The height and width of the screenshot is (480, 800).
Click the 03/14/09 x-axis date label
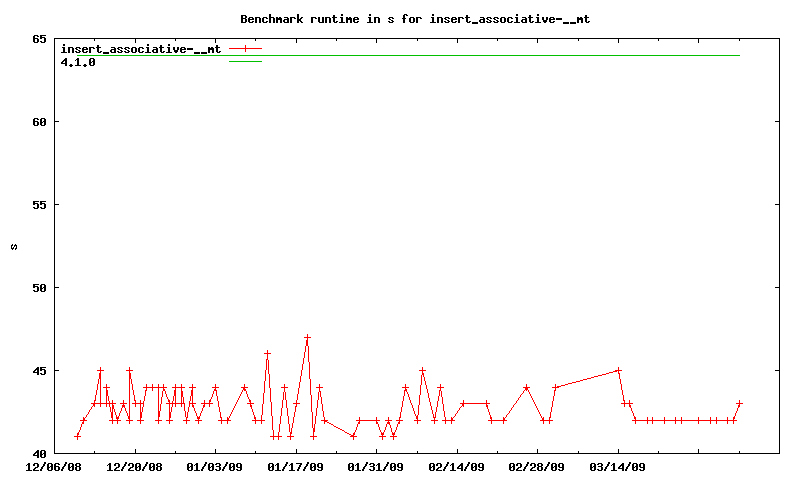[x=618, y=466]
